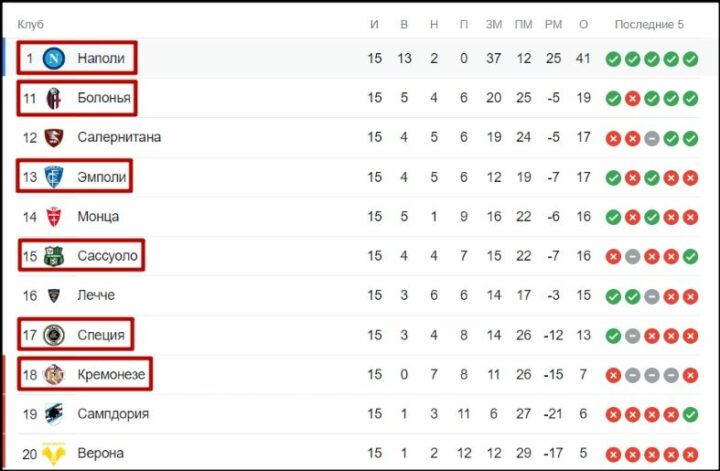This screenshot has height=471, width=720.
Task: Click the Salernitana club crest icon
Action: tap(53, 138)
